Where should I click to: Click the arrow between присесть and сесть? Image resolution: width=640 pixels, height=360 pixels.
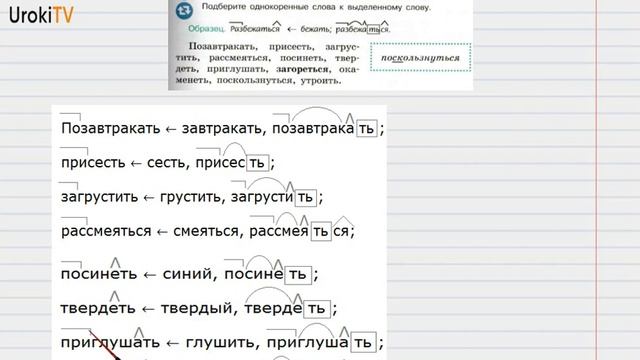[x=136, y=164]
